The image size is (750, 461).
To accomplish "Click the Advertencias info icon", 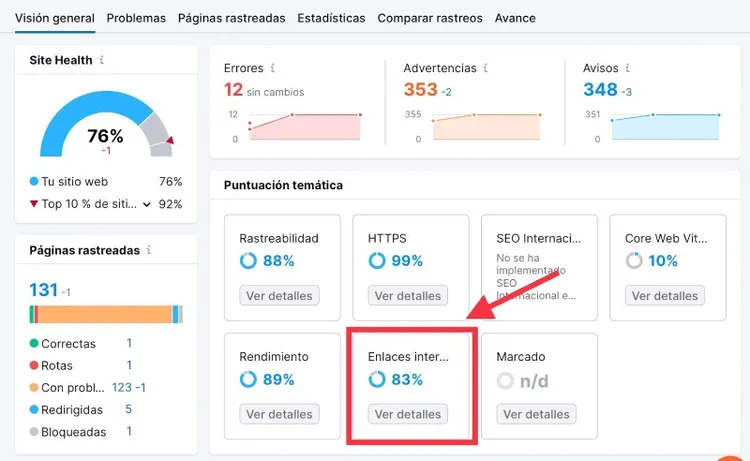I will point(485,68).
